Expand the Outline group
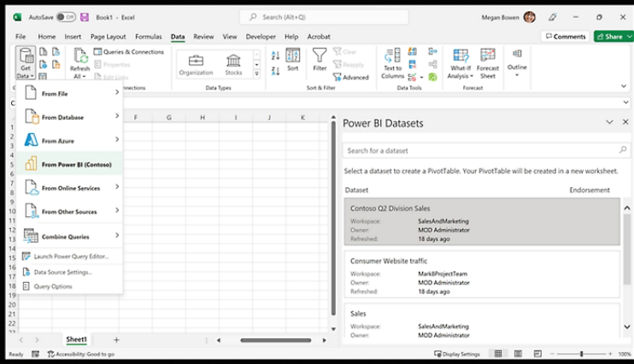The width and height of the screenshot is (634, 364). click(x=517, y=62)
